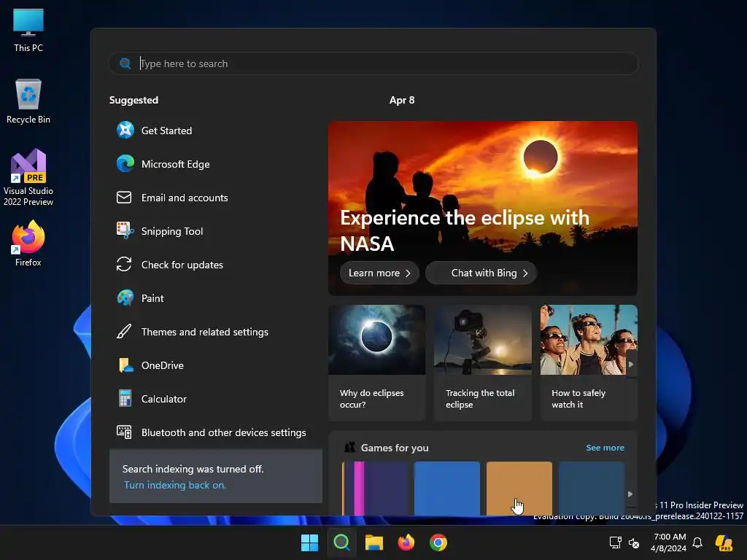Click the Type here to search field
Viewport: 747px width, 560px height.
(x=373, y=63)
